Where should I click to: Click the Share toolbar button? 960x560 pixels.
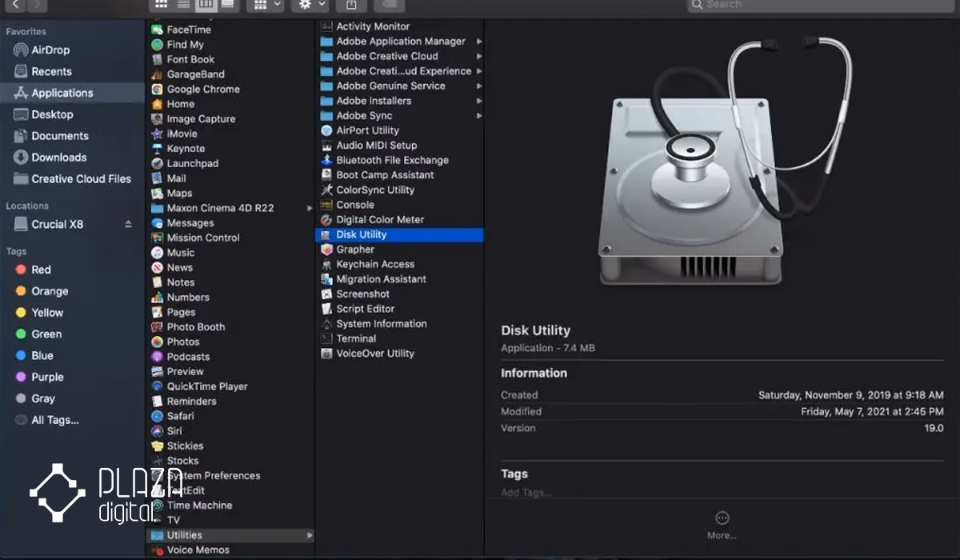(x=351, y=4)
